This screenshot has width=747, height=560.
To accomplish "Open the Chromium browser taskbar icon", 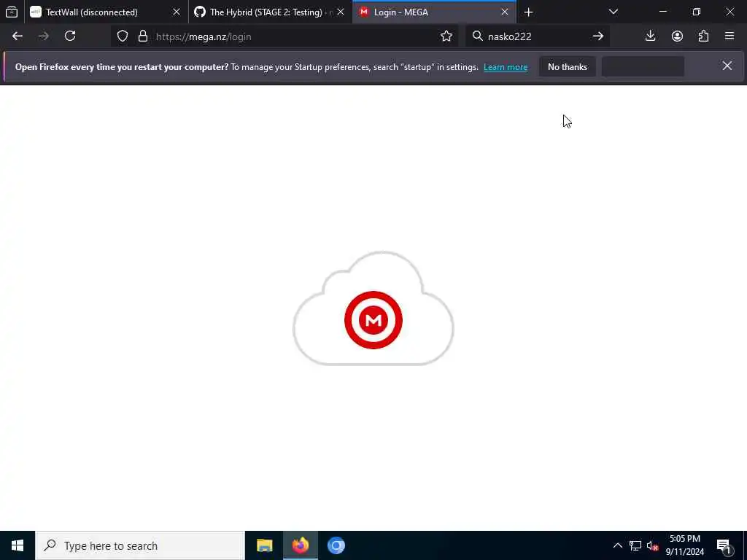I will 336,545.
